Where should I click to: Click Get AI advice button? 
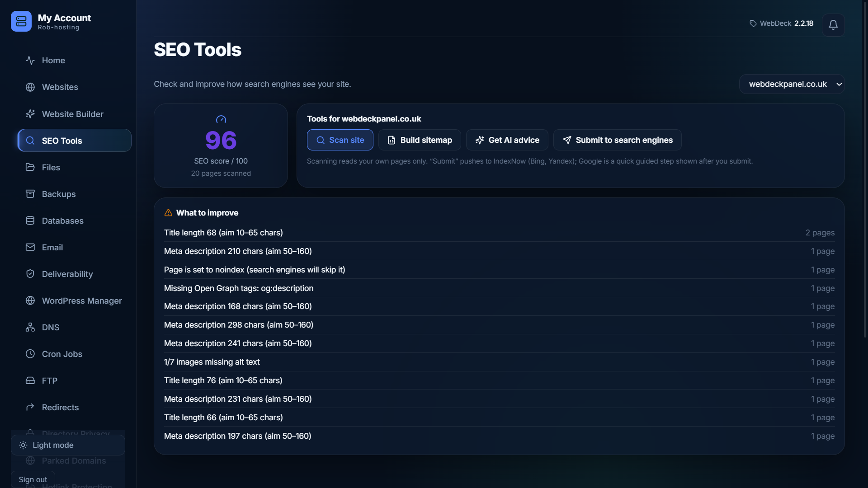[x=507, y=140]
